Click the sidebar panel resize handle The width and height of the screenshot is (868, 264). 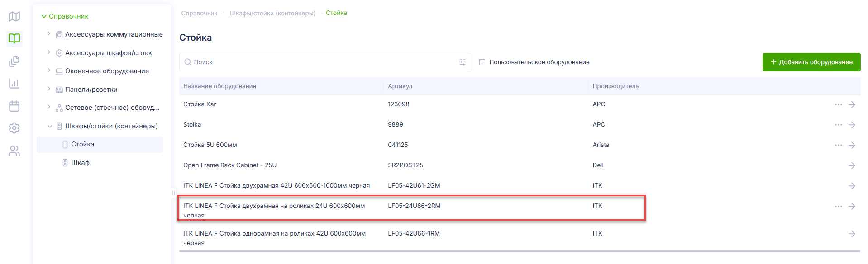173,193
